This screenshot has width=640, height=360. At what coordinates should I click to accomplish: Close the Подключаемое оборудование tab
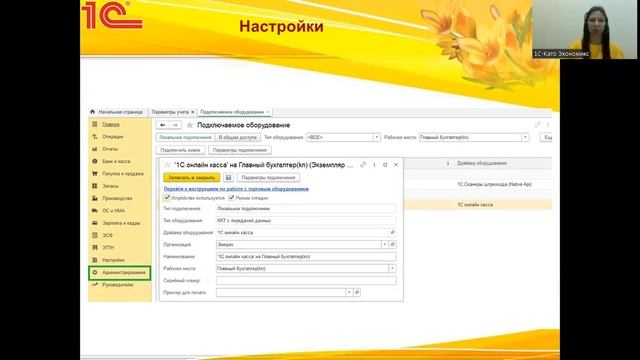[268, 112]
